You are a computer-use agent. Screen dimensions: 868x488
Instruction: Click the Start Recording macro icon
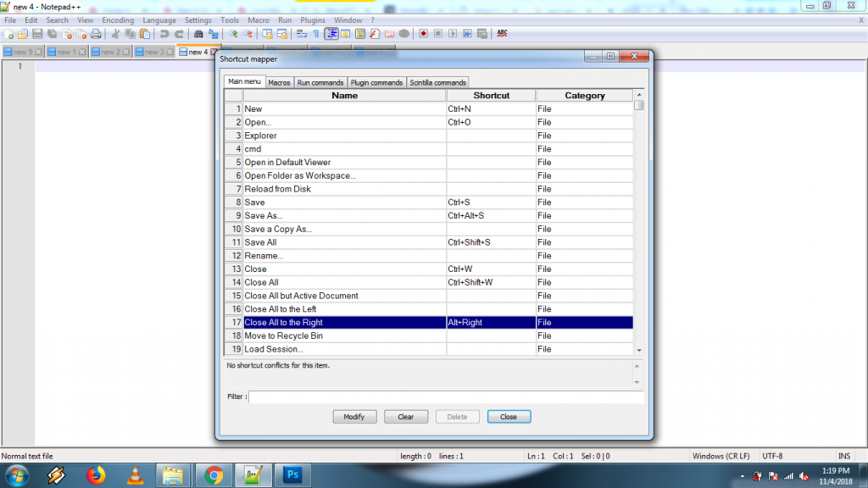[x=424, y=34]
